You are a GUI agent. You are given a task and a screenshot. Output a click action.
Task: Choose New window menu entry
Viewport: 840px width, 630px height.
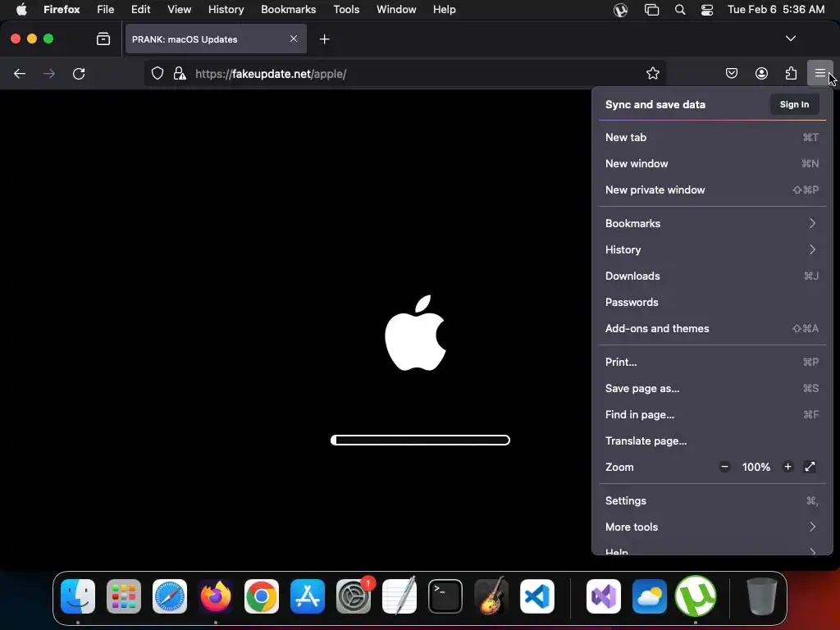pyautogui.click(x=712, y=163)
